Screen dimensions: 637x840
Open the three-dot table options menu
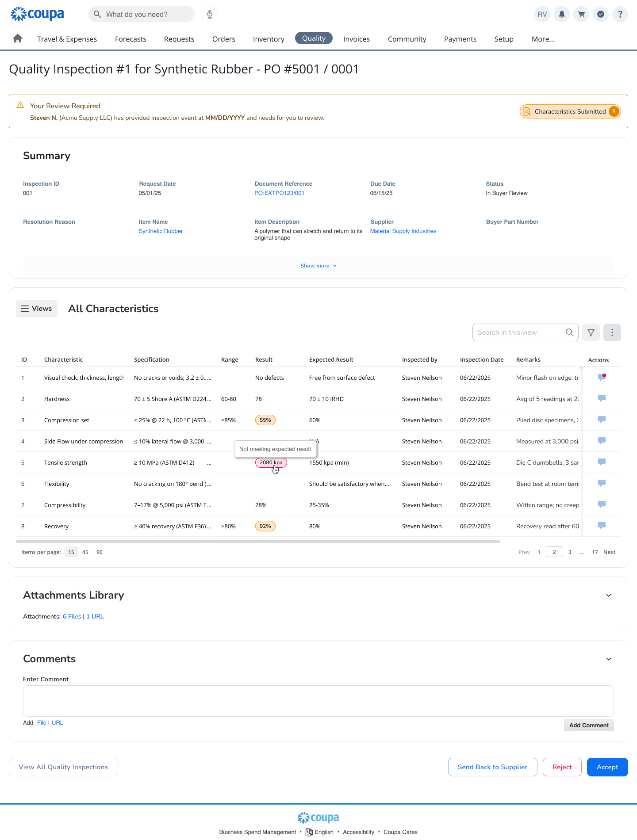[x=612, y=332]
